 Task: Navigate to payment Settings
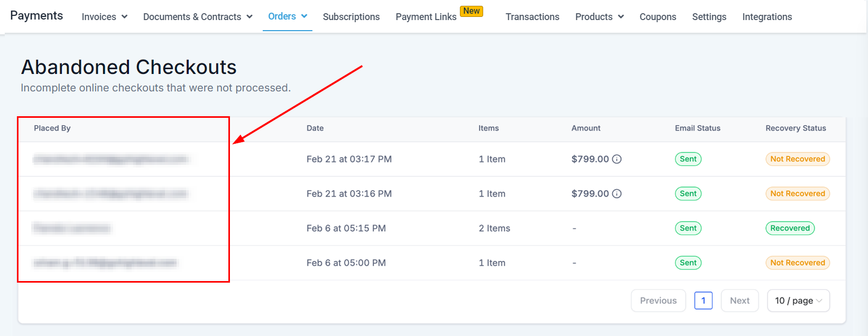point(709,17)
